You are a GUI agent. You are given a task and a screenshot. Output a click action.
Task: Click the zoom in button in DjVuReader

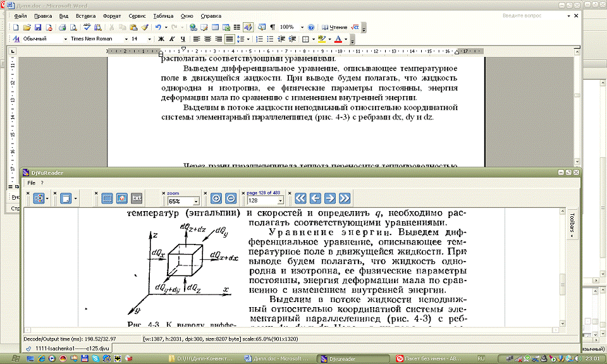click(x=216, y=198)
